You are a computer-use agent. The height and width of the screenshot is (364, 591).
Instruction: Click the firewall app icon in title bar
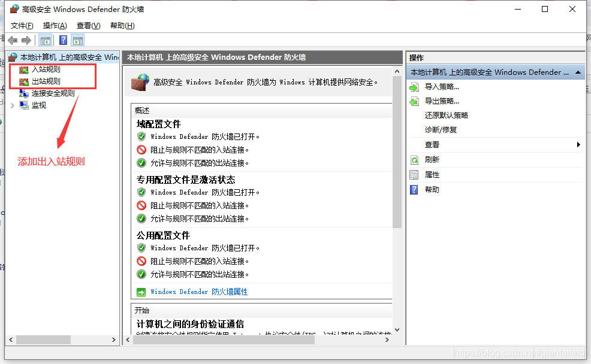pyautogui.click(x=14, y=9)
